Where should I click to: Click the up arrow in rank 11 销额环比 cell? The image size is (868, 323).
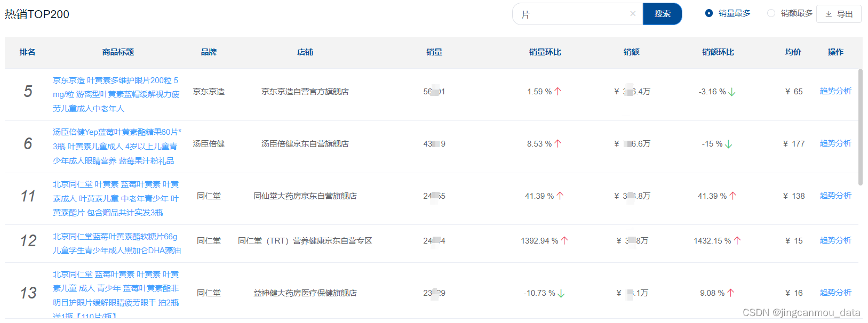(733, 196)
